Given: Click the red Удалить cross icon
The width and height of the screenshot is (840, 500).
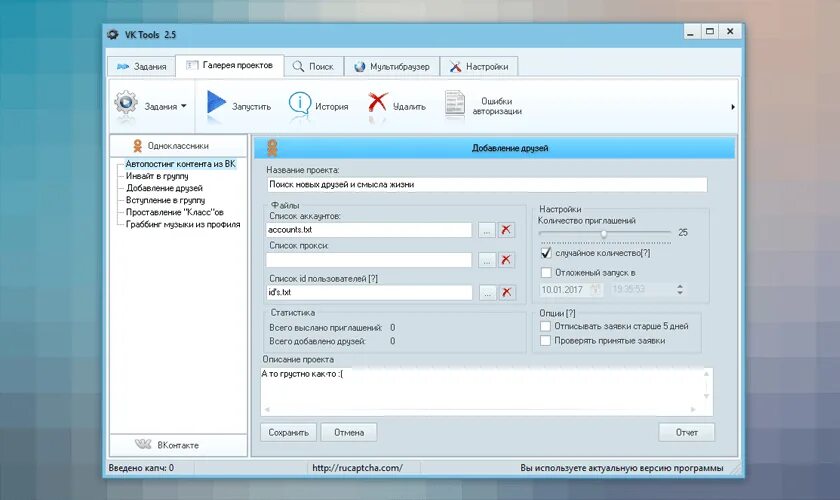Looking at the screenshot, I should [378, 101].
